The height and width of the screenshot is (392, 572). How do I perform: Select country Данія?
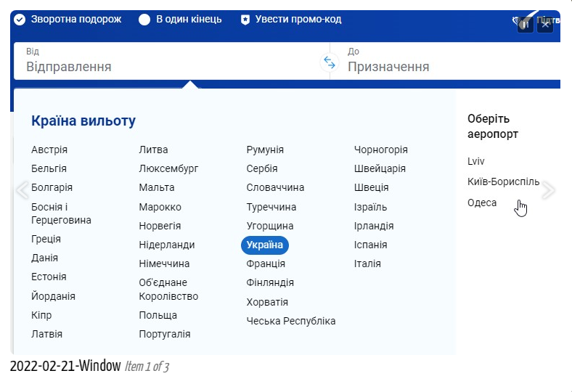pyautogui.click(x=44, y=258)
